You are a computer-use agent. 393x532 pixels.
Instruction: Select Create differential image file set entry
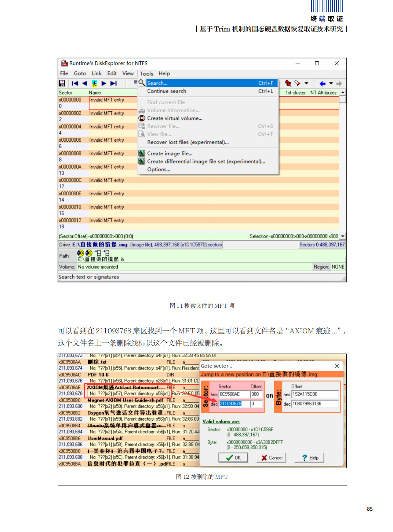coord(208,161)
